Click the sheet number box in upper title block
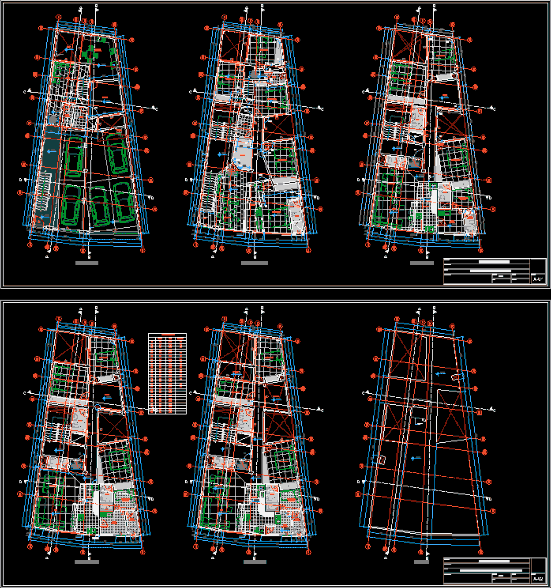 point(538,279)
